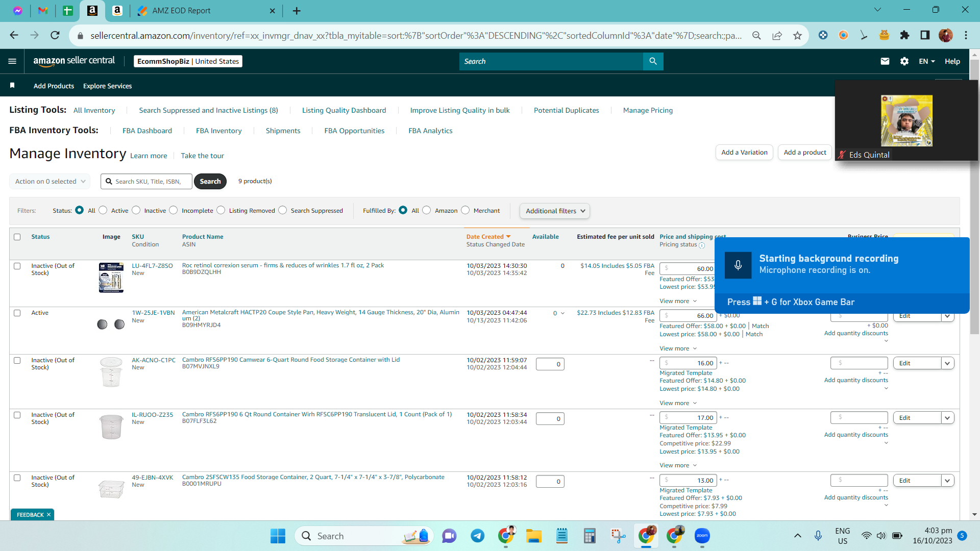Open Snipping Tool from the taskbar
980x551 pixels.
[618, 536]
